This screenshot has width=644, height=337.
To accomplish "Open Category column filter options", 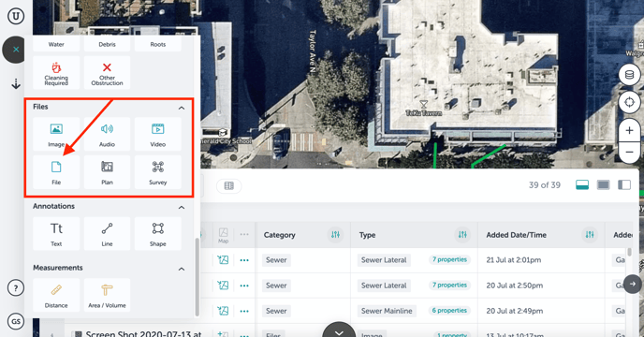I will click(x=335, y=235).
